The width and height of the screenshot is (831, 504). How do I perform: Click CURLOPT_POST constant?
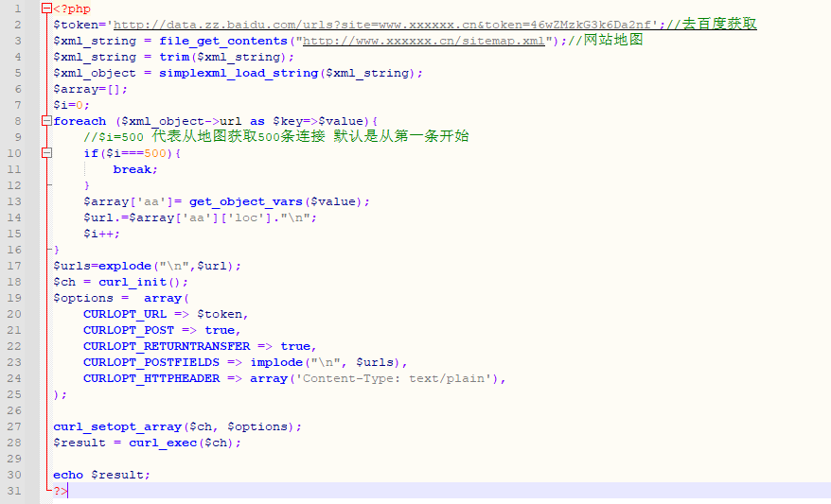click(x=129, y=330)
